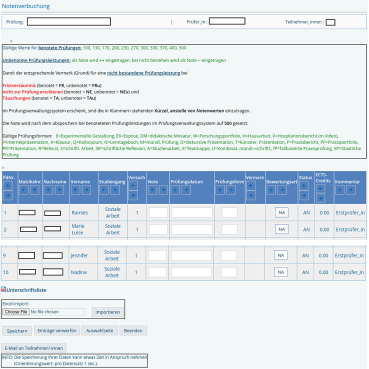The image size is (369, 369).
Task: Click Choose File for Excel import
Action: 16,312
